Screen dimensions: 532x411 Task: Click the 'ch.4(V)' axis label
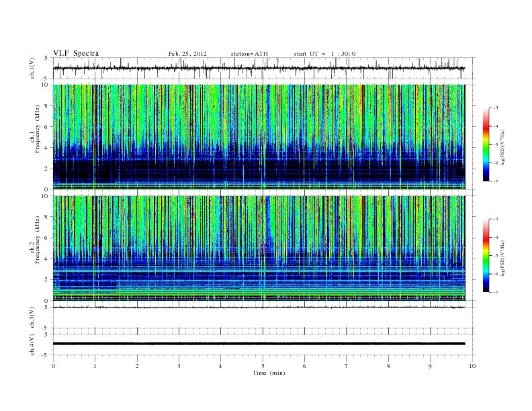click(32, 345)
